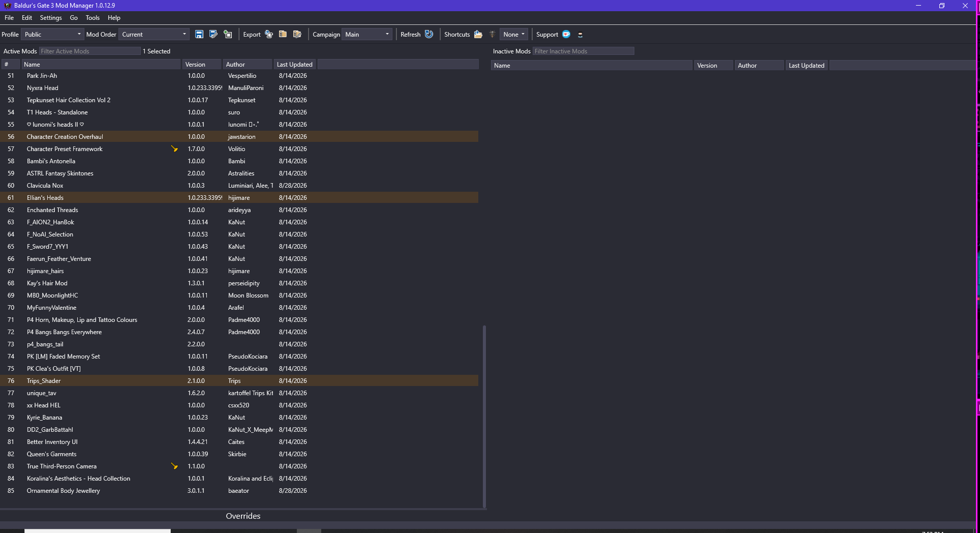Sort active mods by Name column
This screenshot has height=533, width=980.
[x=101, y=64]
